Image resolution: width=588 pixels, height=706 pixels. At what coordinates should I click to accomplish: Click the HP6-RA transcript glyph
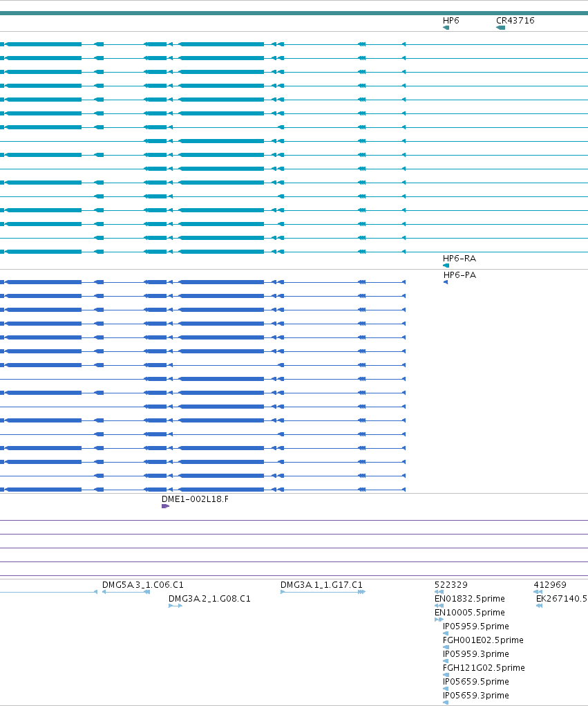click(446, 266)
